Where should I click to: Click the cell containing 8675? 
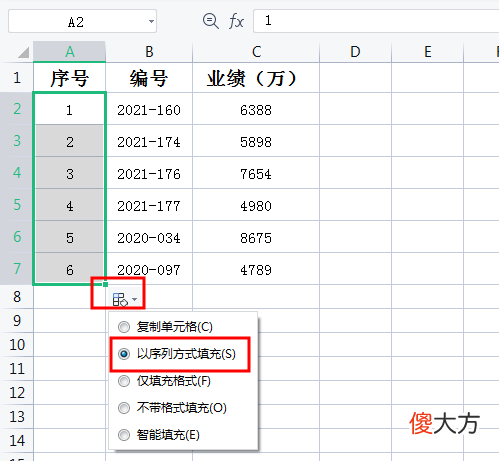tap(256, 238)
